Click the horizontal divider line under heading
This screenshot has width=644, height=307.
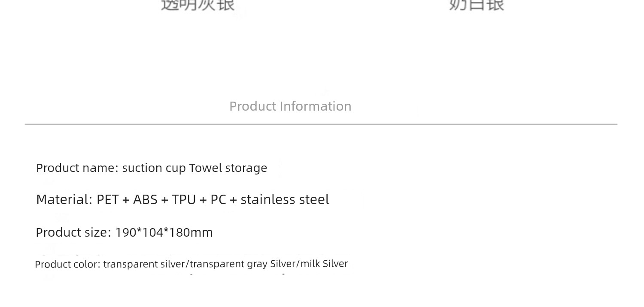321,124
